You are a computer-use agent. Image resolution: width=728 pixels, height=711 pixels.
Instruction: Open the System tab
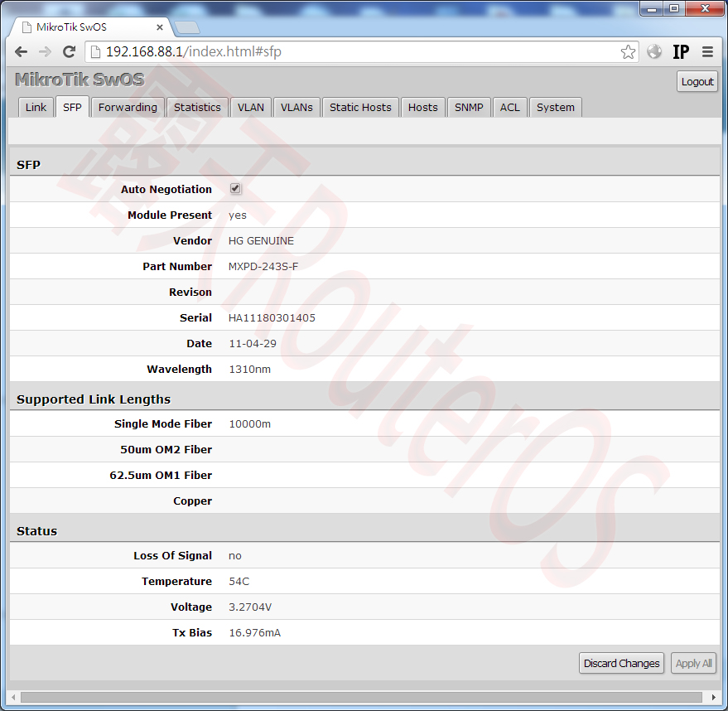pyautogui.click(x=555, y=107)
